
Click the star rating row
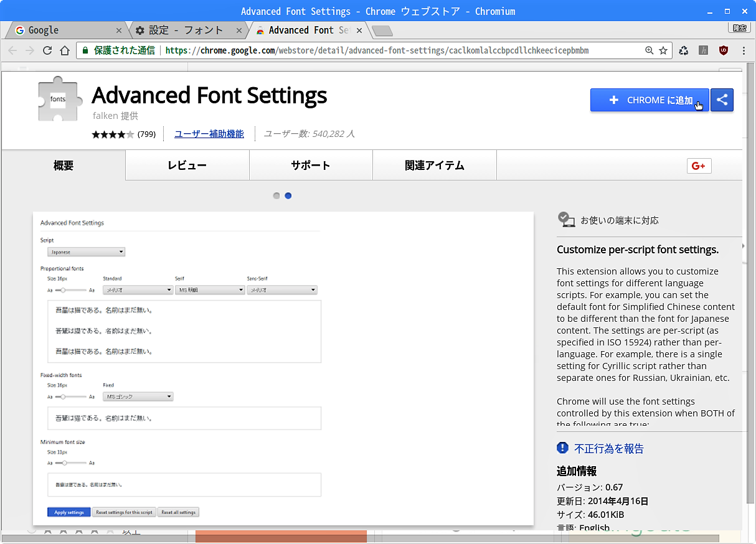click(x=113, y=134)
